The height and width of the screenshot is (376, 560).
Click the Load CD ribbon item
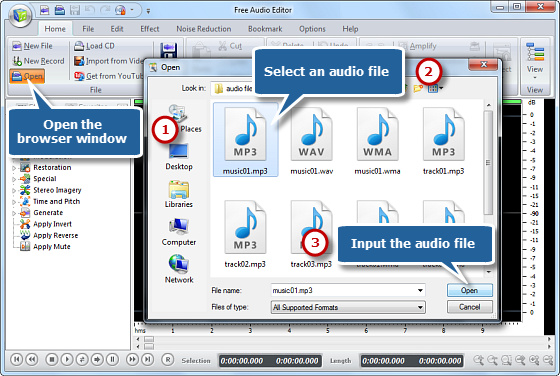coord(94,46)
